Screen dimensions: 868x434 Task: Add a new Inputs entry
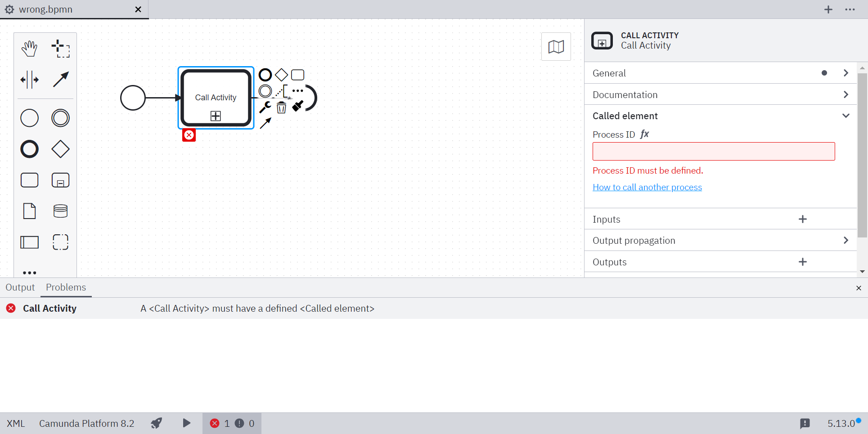pos(803,219)
